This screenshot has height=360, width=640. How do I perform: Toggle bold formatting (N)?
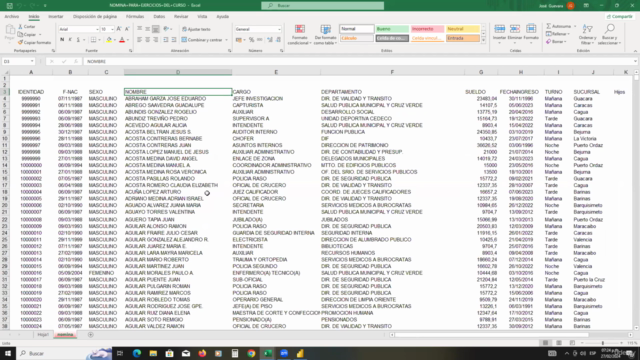pos(62,40)
